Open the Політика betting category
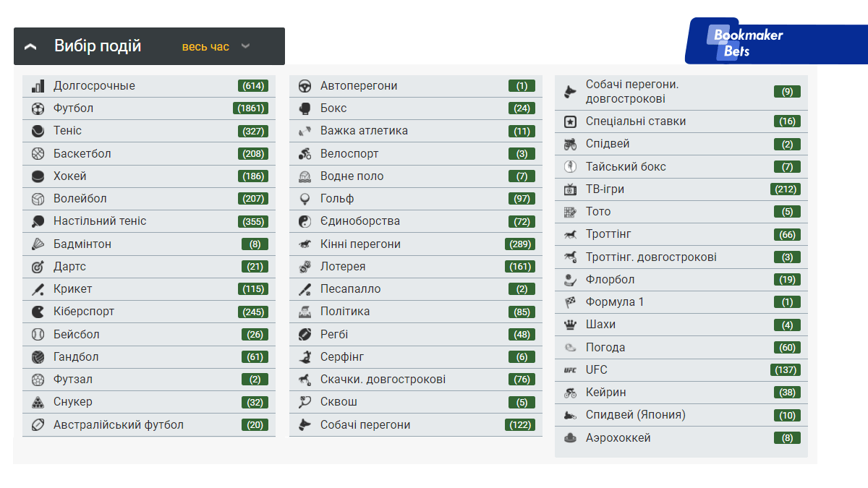868x488 pixels. (344, 312)
